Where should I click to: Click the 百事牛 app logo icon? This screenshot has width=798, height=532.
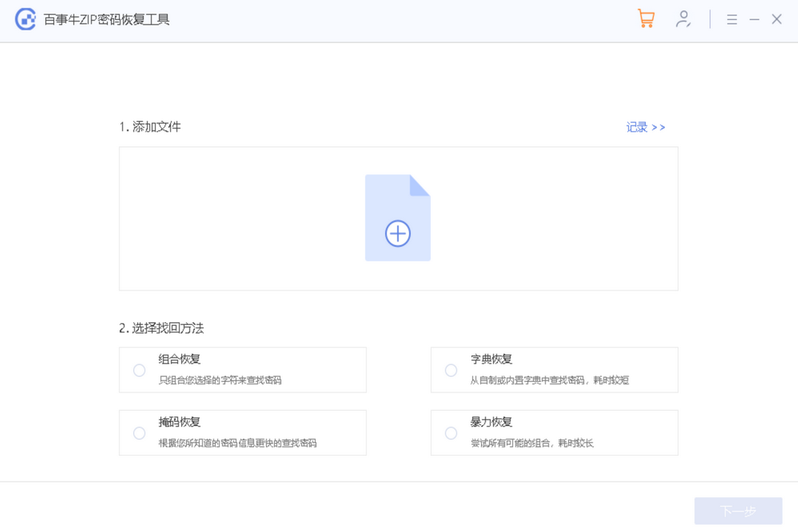click(x=25, y=19)
